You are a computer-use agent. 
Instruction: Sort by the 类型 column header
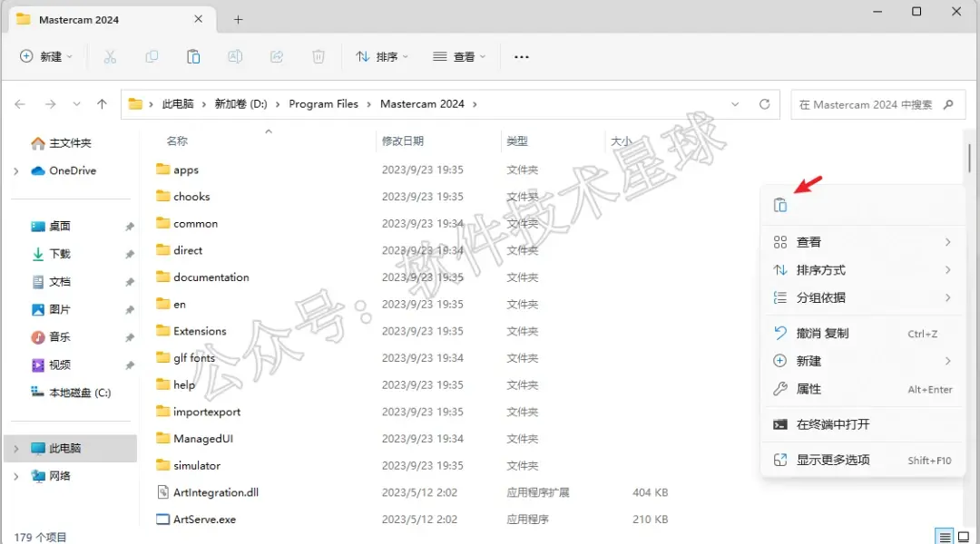point(517,141)
